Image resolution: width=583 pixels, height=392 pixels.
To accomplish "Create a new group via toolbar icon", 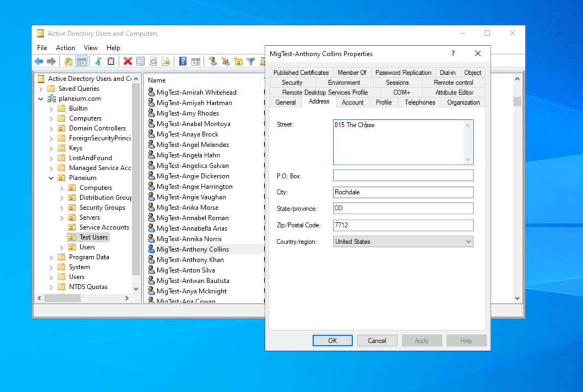I will pos(226,61).
